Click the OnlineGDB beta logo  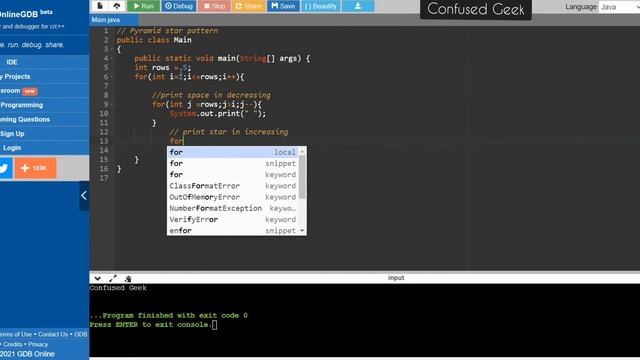pos(27,13)
